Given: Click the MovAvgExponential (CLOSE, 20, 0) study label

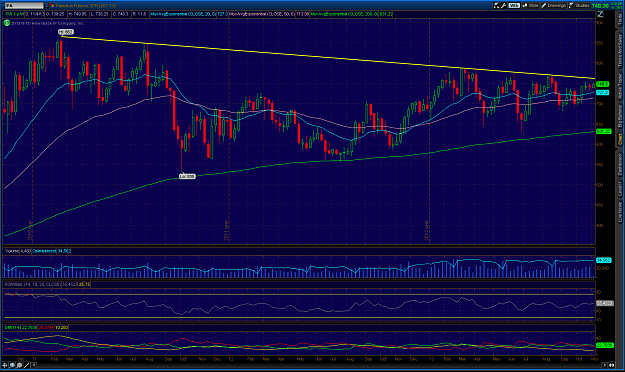Looking at the screenshot, I should [x=183, y=14].
